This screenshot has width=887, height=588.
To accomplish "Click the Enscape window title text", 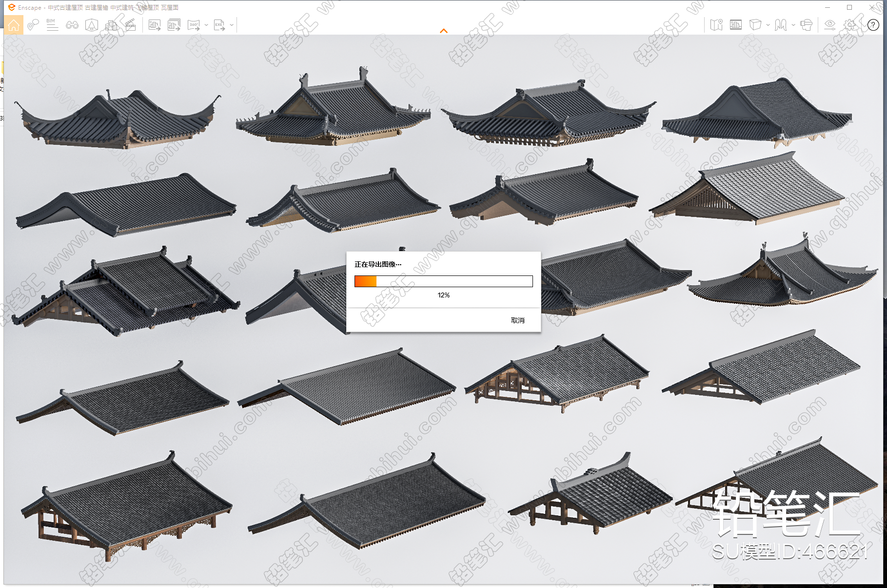I will (x=98, y=7).
